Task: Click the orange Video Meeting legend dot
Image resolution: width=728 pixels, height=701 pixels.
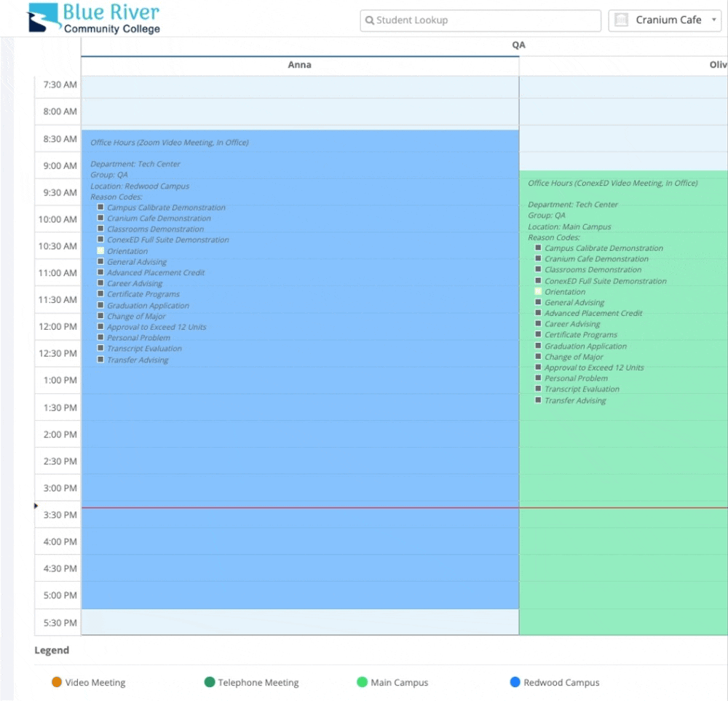Action: (57, 682)
